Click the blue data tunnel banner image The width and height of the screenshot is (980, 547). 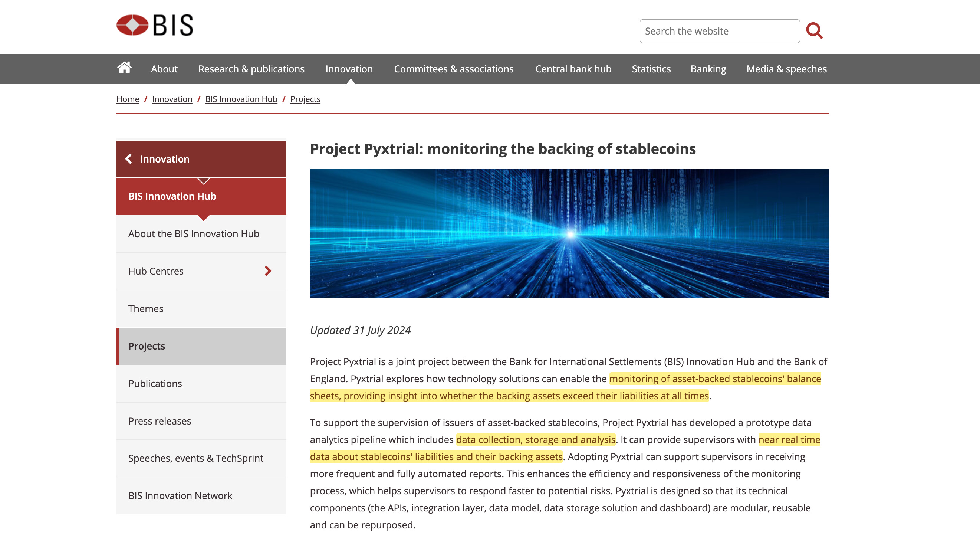tap(569, 233)
